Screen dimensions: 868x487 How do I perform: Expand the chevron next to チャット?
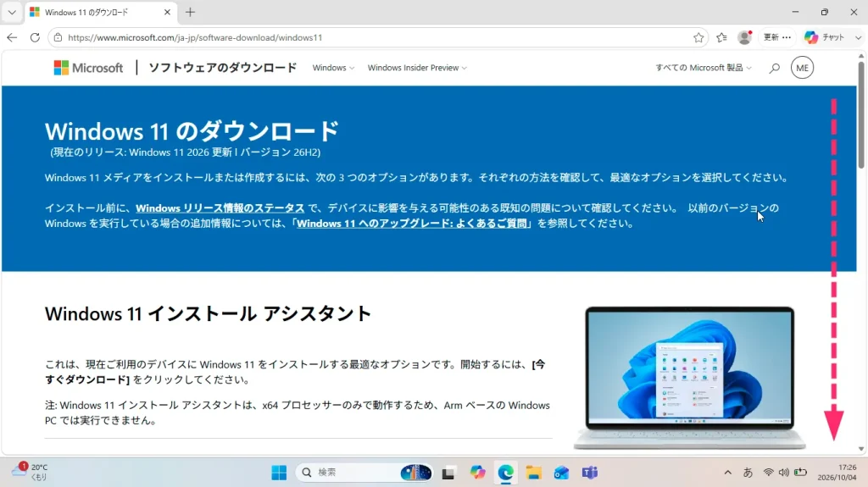click(858, 37)
